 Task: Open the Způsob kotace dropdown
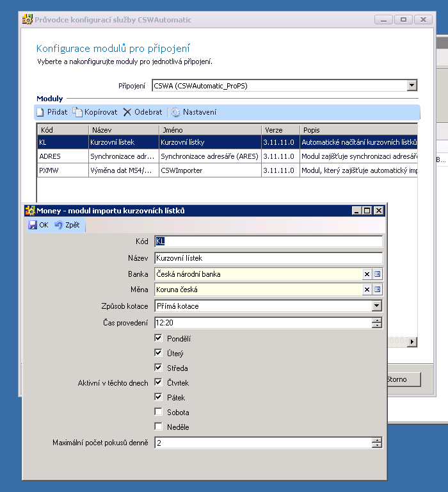(x=377, y=306)
